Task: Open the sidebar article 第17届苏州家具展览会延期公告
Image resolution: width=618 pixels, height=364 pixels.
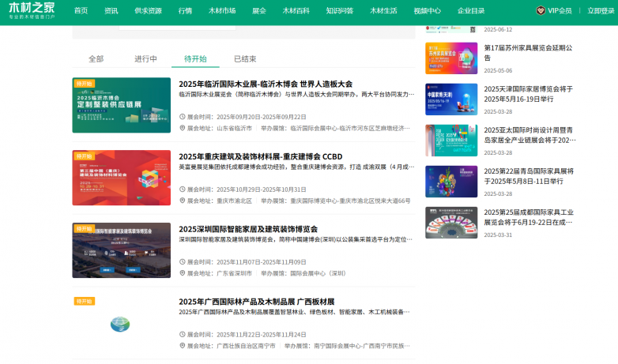Action: tap(528, 52)
